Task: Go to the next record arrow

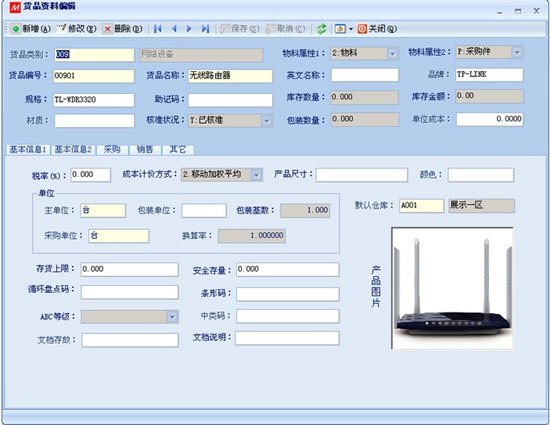Action: pyautogui.click(x=189, y=29)
